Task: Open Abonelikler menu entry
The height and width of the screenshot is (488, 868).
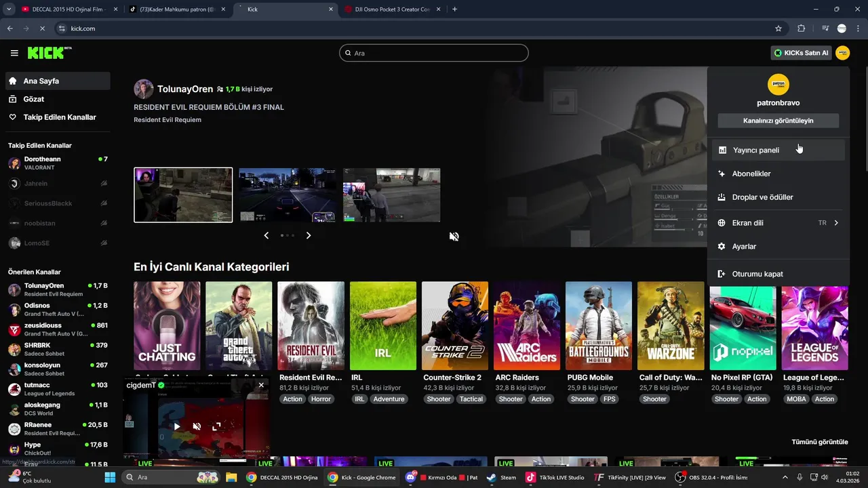Action: point(778,174)
